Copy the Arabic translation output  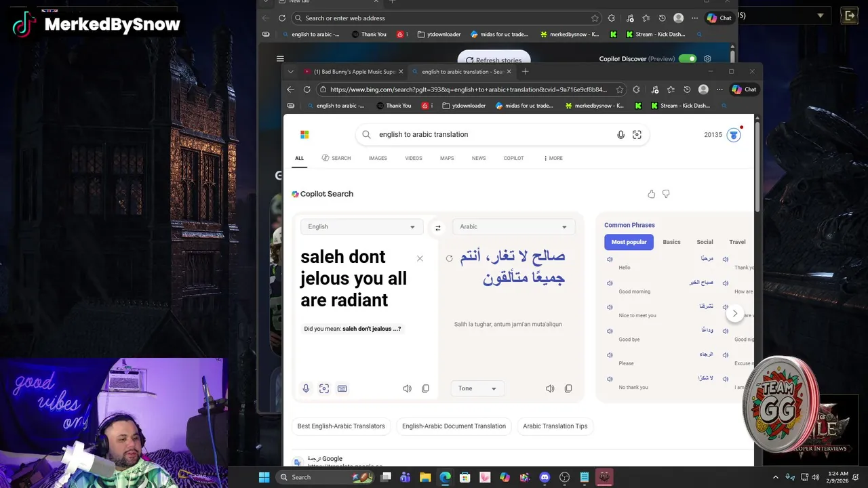(x=568, y=388)
